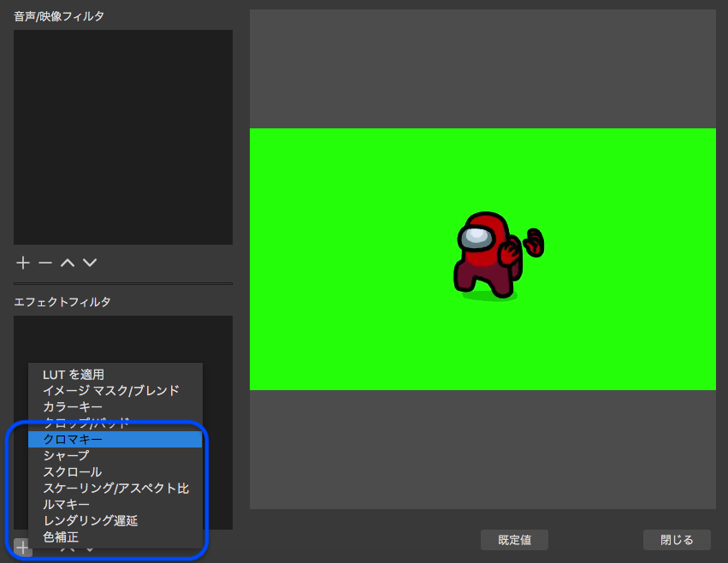
Task: Choose ルマキー filter entry
Action: [115, 505]
